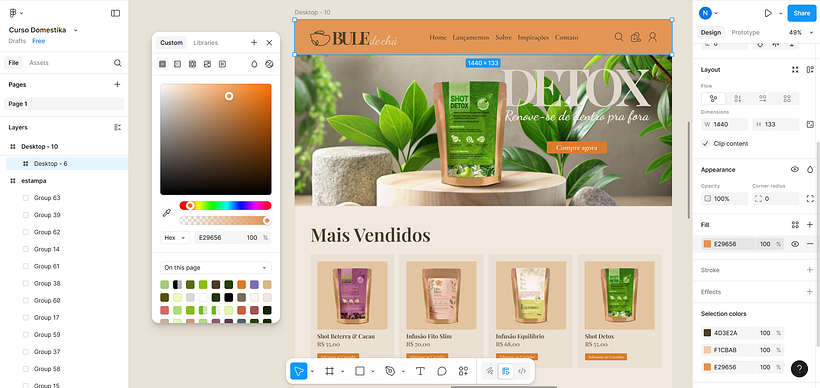Click the hex value field E29656 in picker
The width and height of the screenshot is (820, 388).
tap(219, 237)
